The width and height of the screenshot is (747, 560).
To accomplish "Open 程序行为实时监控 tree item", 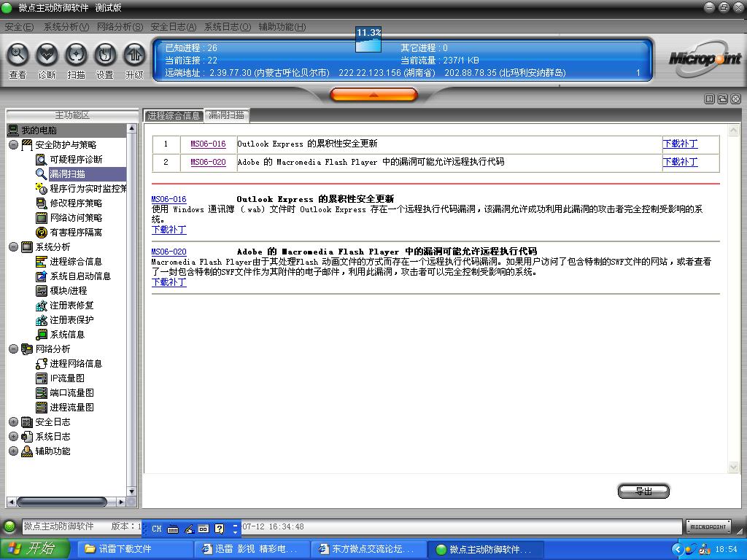I will click(x=81, y=189).
